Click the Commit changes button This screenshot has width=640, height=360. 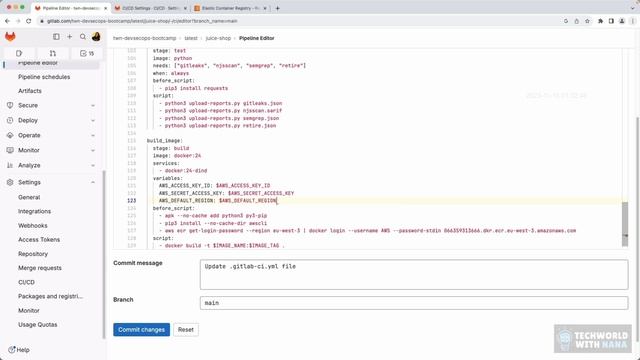click(x=141, y=329)
